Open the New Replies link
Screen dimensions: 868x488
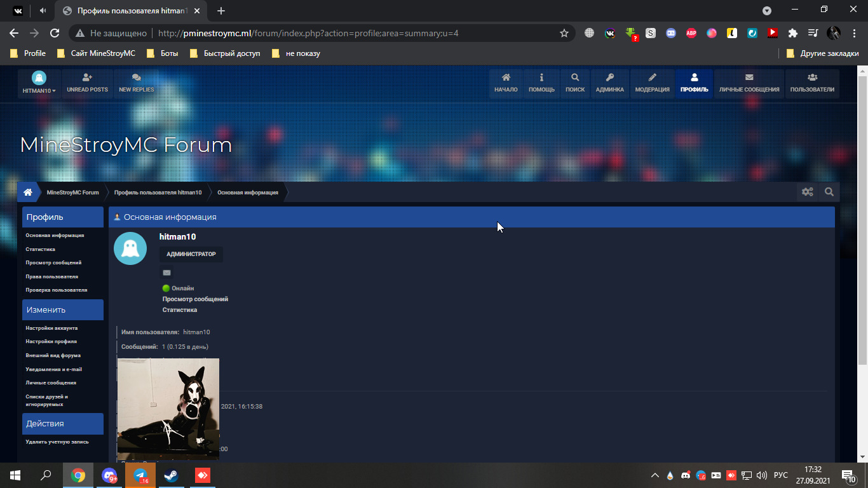pyautogui.click(x=137, y=83)
